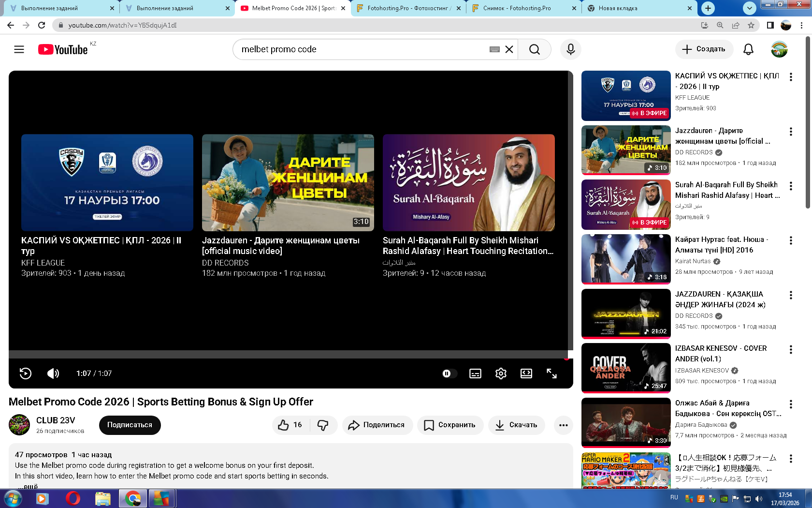Image resolution: width=812 pixels, height=508 pixels.
Task: Open options for sidebar КАСПИЙ VS ОҚЖЕТПЕС video
Action: (791, 77)
